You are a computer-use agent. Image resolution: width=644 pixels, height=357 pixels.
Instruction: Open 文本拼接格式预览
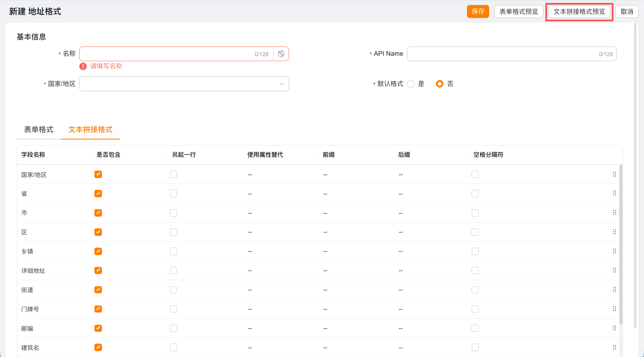(579, 11)
